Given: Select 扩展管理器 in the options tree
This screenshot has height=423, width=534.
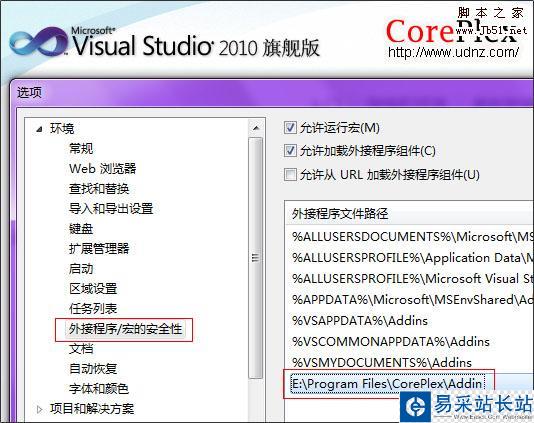Looking at the screenshot, I should click(99, 249).
